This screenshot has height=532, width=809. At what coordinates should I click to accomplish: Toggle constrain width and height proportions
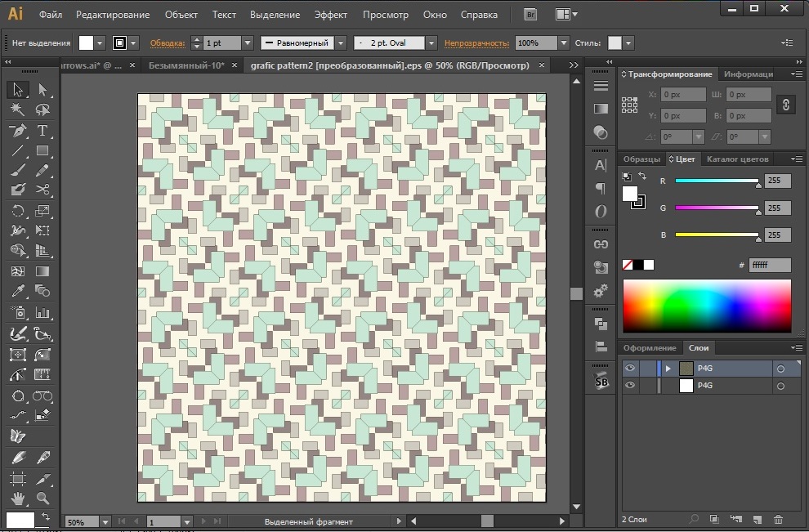click(785, 105)
